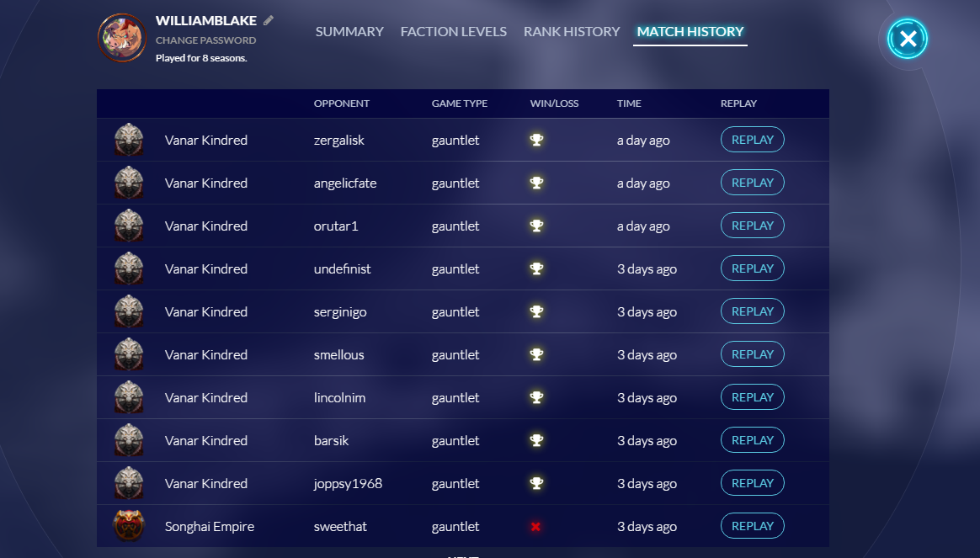Play replay of the serginigo game
The height and width of the screenshot is (558, 980).
point(753,311)
